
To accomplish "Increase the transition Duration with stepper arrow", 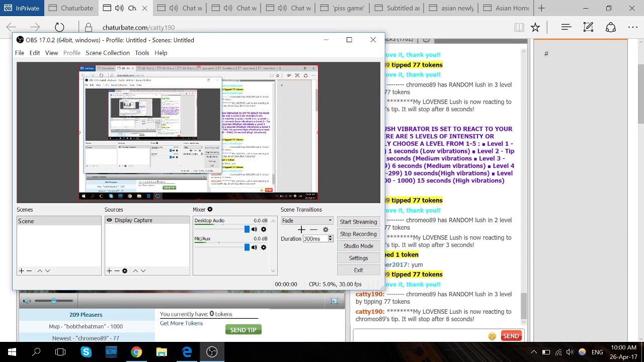I will [330, 237].
